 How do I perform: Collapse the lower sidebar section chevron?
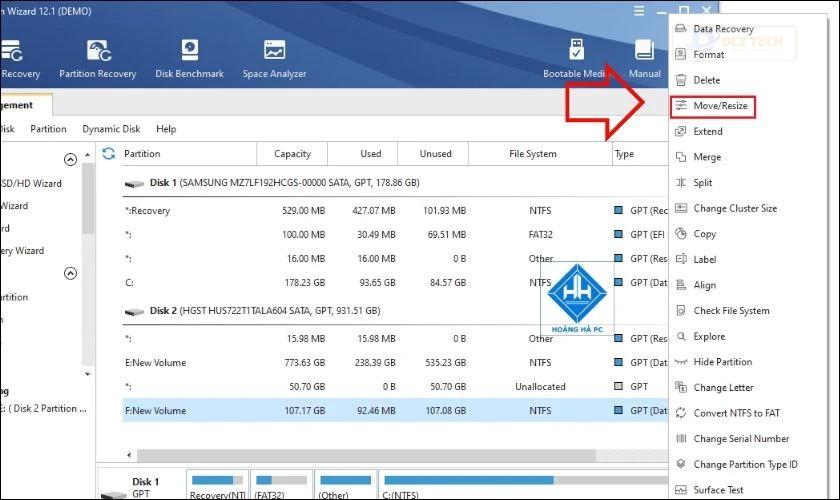[70, 273]
